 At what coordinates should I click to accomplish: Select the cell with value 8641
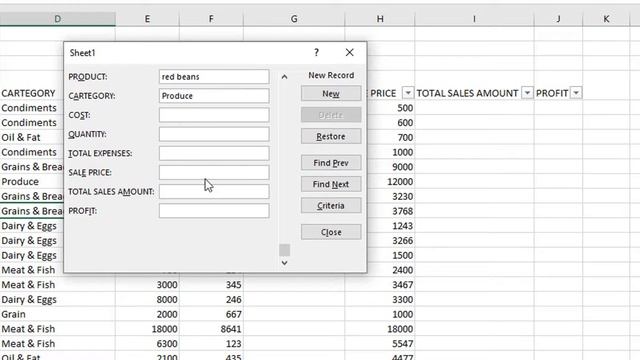click(211, 329)
